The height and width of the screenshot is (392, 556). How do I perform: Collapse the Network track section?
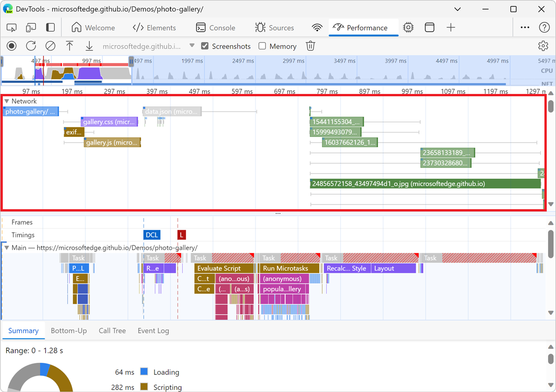tap(6, 101)
